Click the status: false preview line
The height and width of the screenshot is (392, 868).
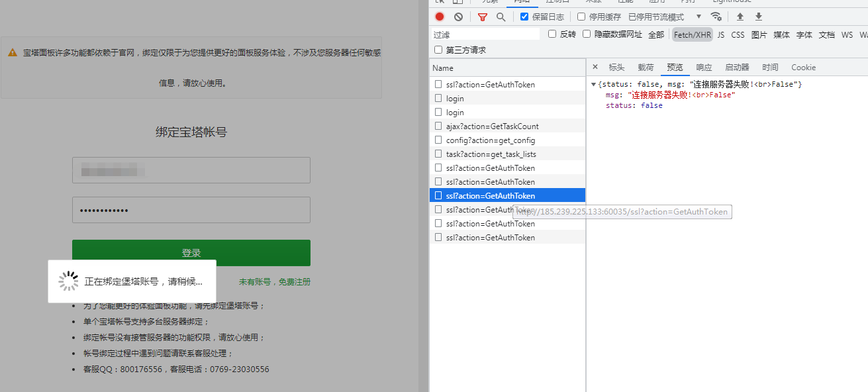click(634, 105)
